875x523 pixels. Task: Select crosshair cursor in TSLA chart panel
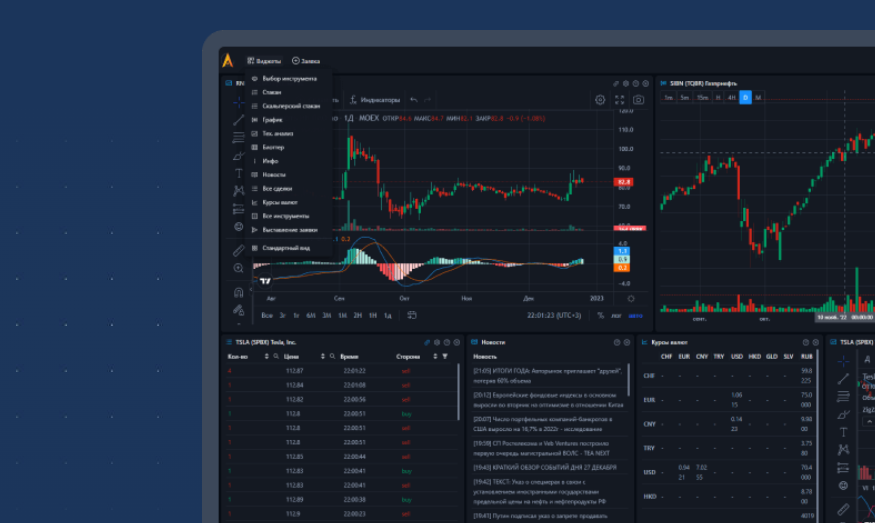[843, 361]
